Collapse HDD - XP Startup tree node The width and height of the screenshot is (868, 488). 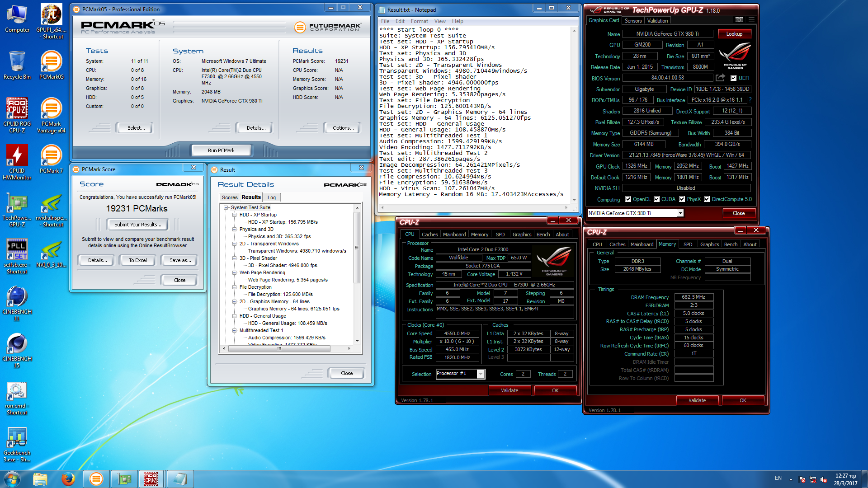(235, 215)
